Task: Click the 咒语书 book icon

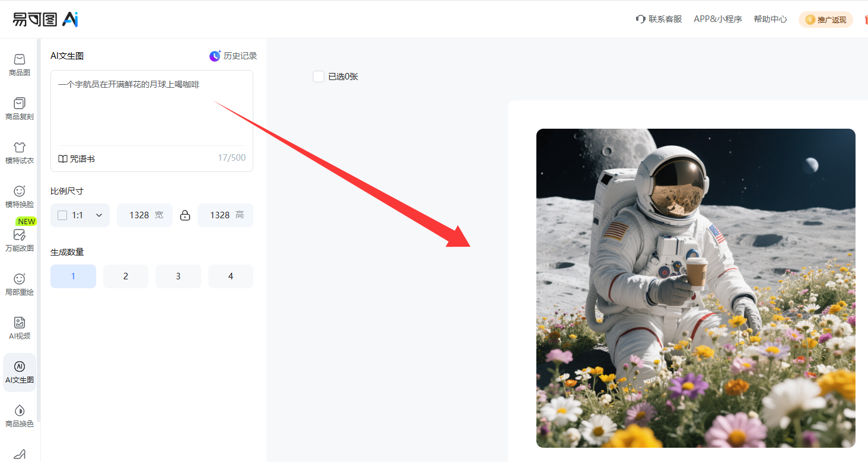Action: tap(63, 159)
